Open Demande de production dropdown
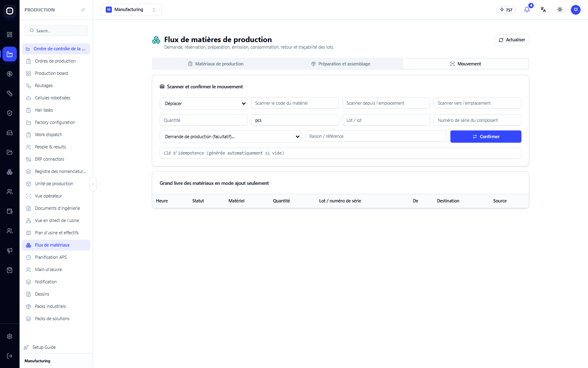The width and height of the screenshot is (588, 368). [x=230, y=137]
